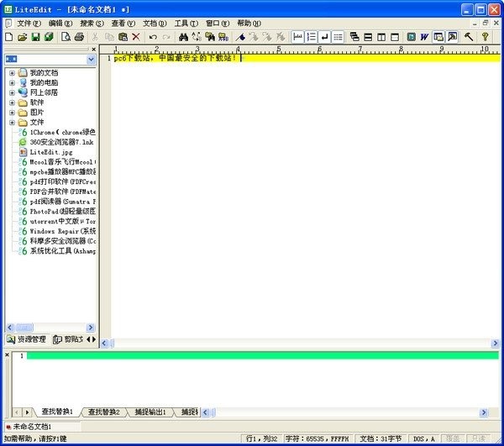
Task: Select the utorrent中文版 file entry
Action: click(x=63, y=222)
